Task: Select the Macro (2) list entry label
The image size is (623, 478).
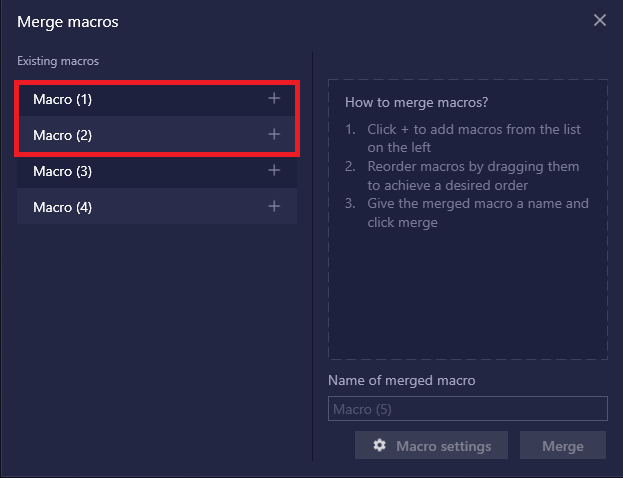Action: click(62, 135)
